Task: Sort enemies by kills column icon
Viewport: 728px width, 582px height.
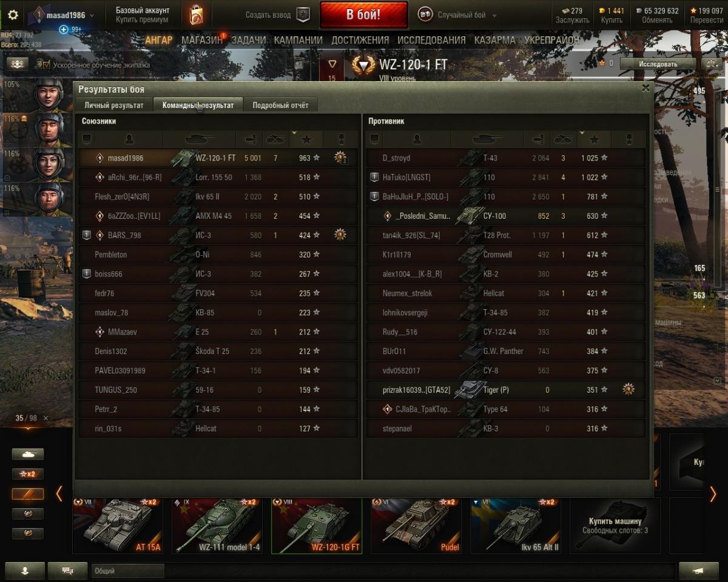Action: point(563,139)
